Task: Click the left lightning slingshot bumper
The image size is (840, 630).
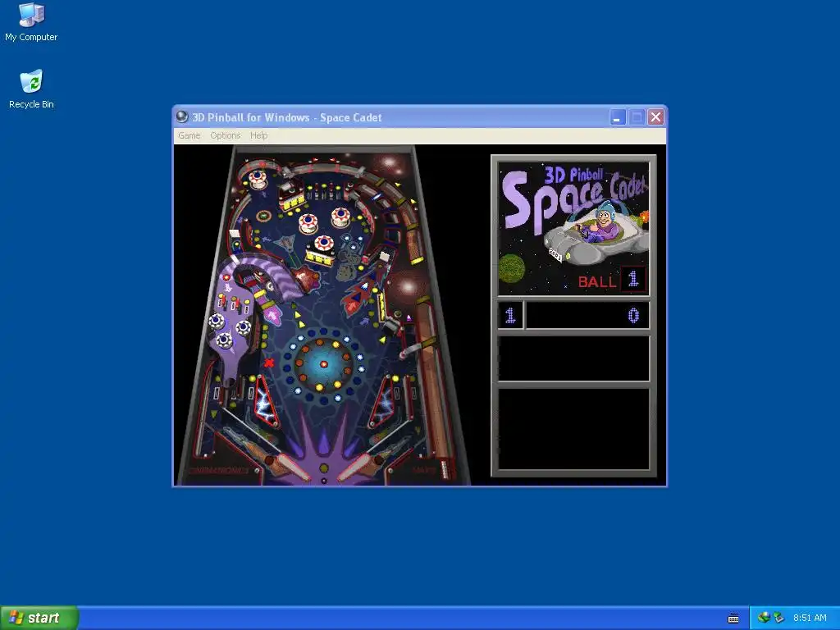Action: (267, 400)
